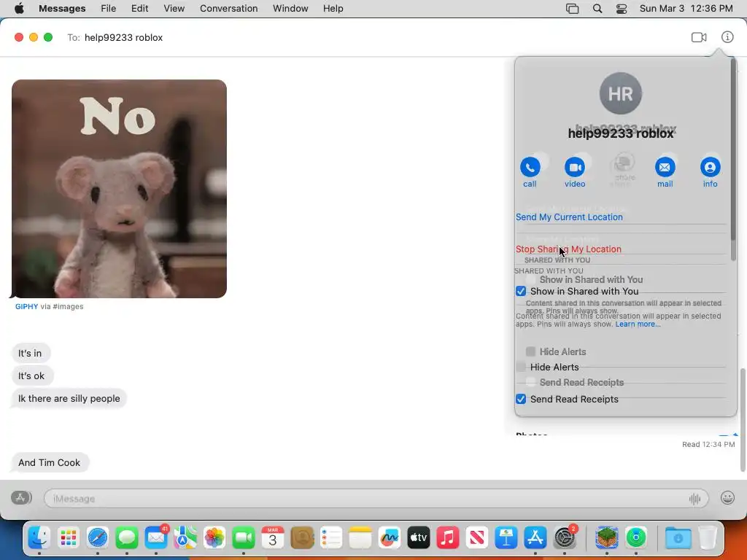The height and width of the screenshot is (560, 747).
Task: Select the "It's in" message bubble
Action: [x=30, y=354]
